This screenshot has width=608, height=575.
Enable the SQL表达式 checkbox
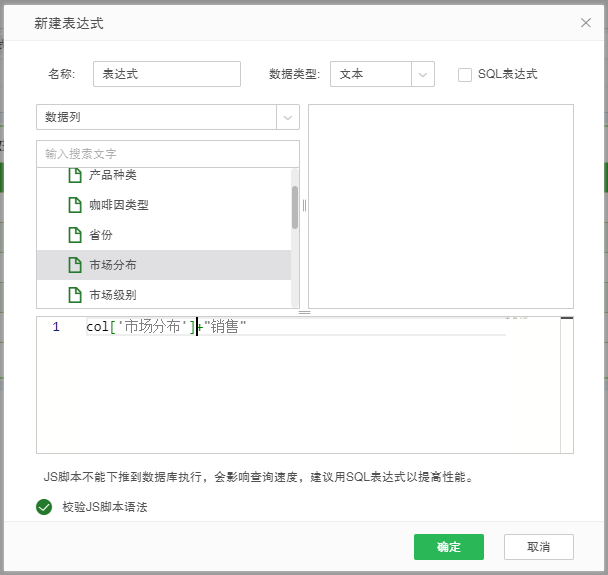465,74
